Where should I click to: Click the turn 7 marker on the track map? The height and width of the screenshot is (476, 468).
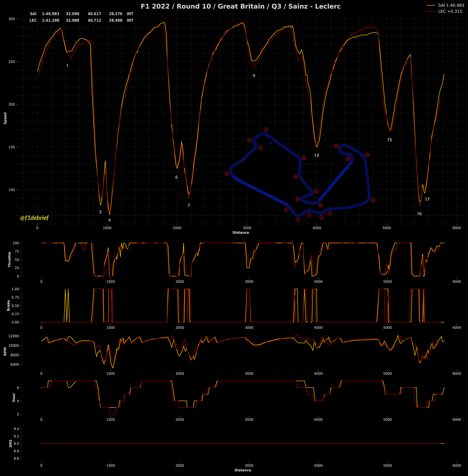point(336,146)
